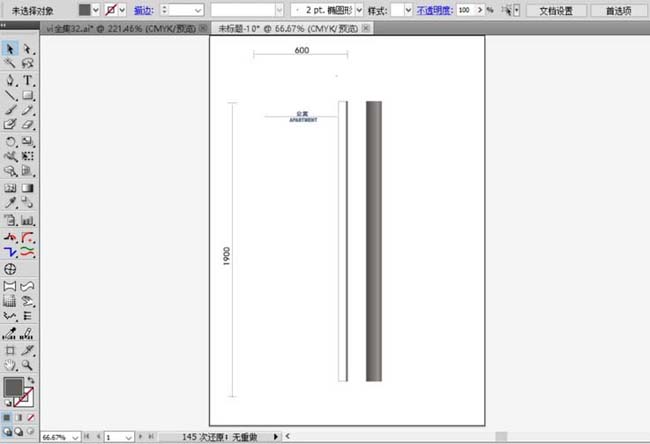Close the 未标题-10 tab
Viewport: 650px width, 444px height.
pos(366,28)
